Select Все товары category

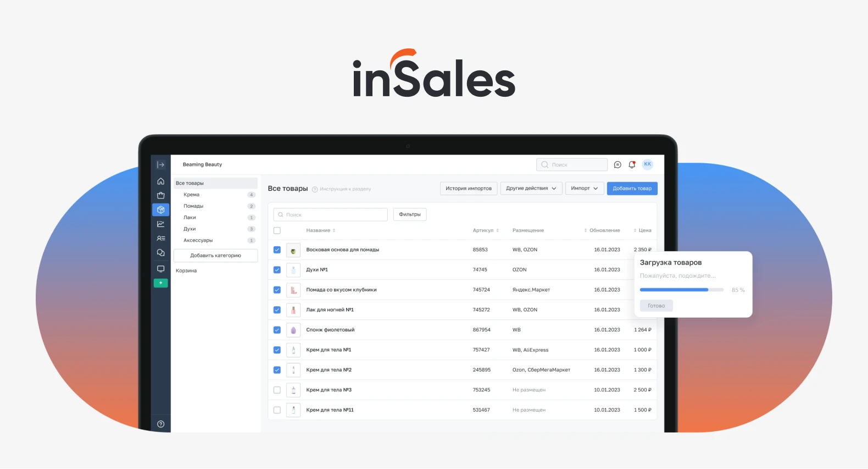pos(215,183)
